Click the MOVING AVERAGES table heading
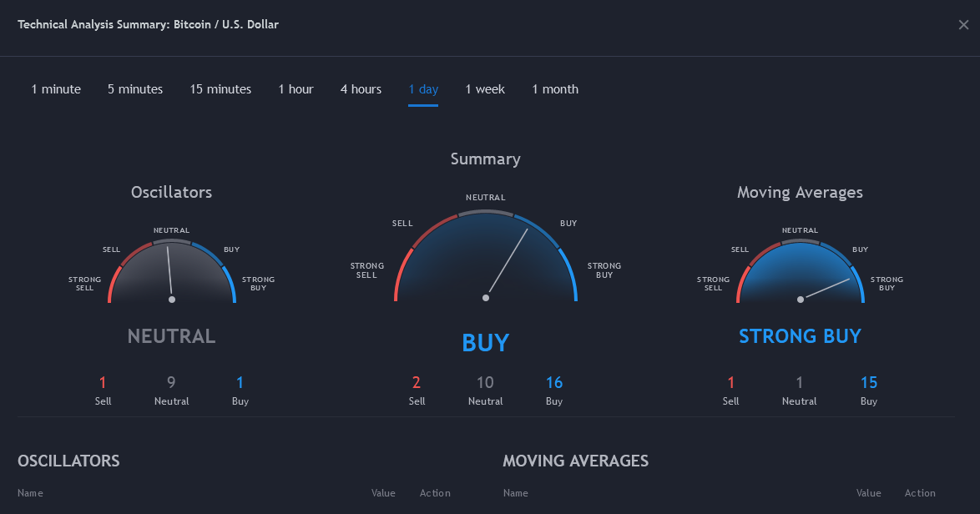Screen dimensions: 980x514 click(575, 461)
